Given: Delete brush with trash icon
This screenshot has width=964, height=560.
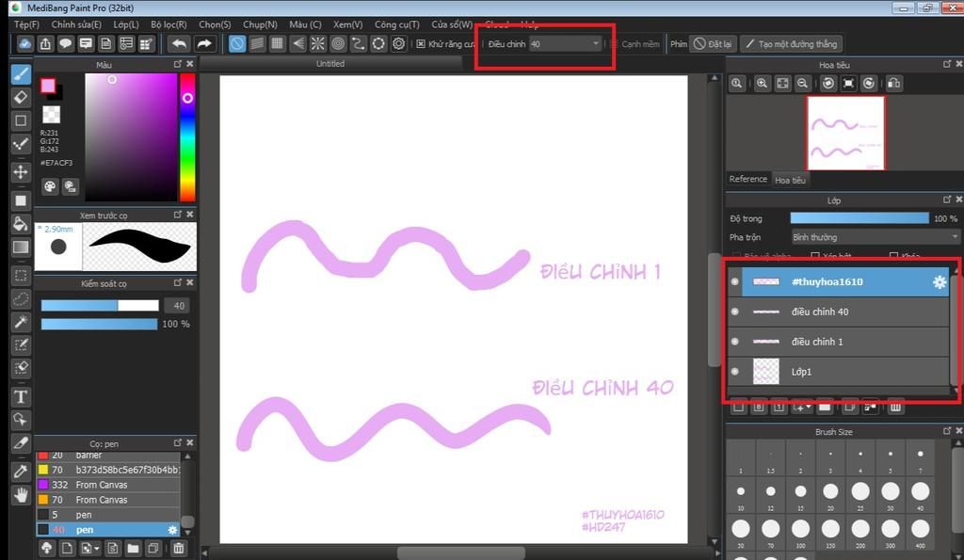Looking at the screenshot, I should pyautogui.click(x=178, y=548).
